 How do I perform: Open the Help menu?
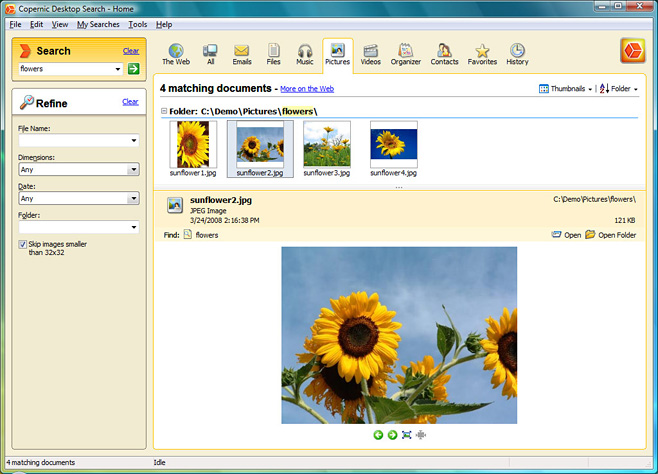pos(164,24)
